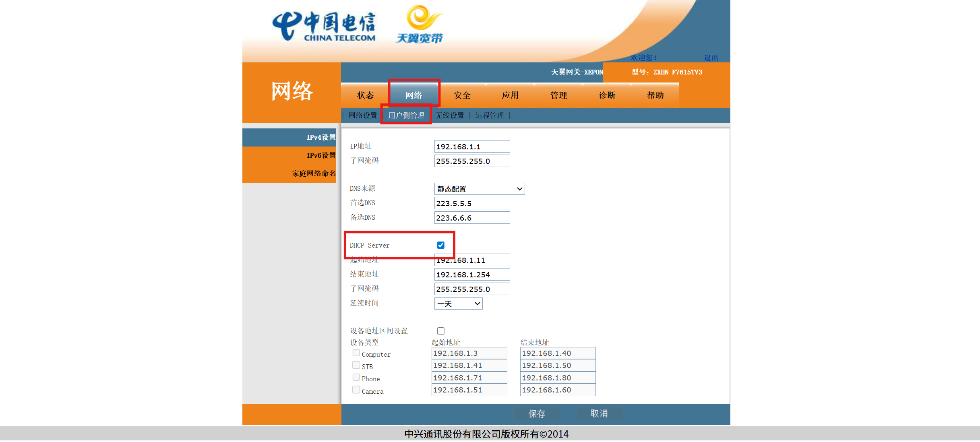Open the 无线设置 submenu
The width and height of the screenshot is (980, 442).
coord(450,116)
